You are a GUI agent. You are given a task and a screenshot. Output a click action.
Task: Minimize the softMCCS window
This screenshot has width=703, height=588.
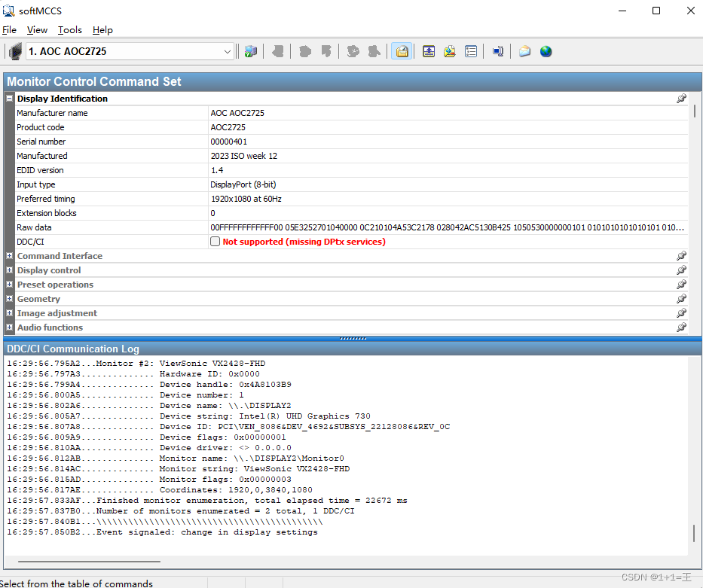[622, 11]
